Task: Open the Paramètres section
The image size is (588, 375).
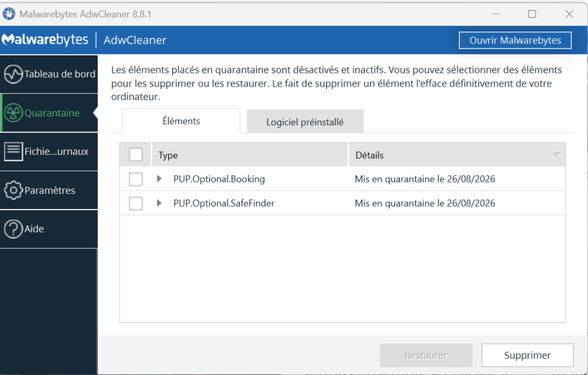Action: coord(49,190)
